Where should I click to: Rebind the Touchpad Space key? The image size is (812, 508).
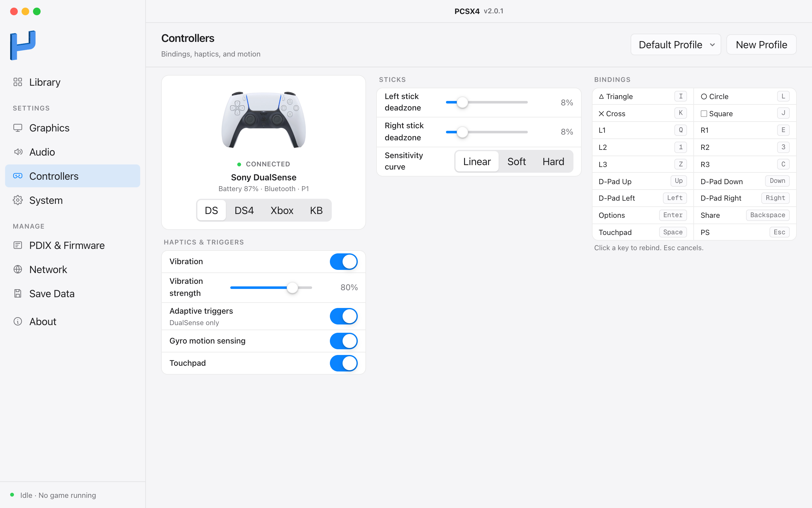click(x=673, y=232)
